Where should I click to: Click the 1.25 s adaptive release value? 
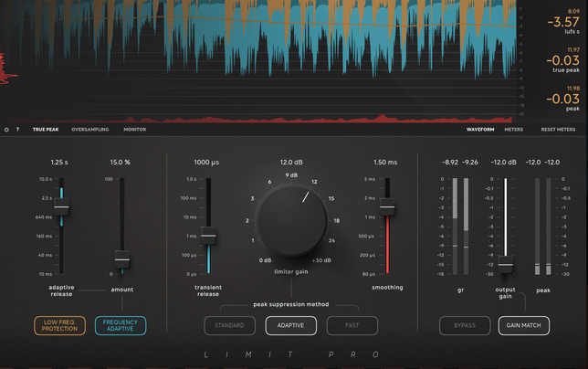[x=59, y=163]
